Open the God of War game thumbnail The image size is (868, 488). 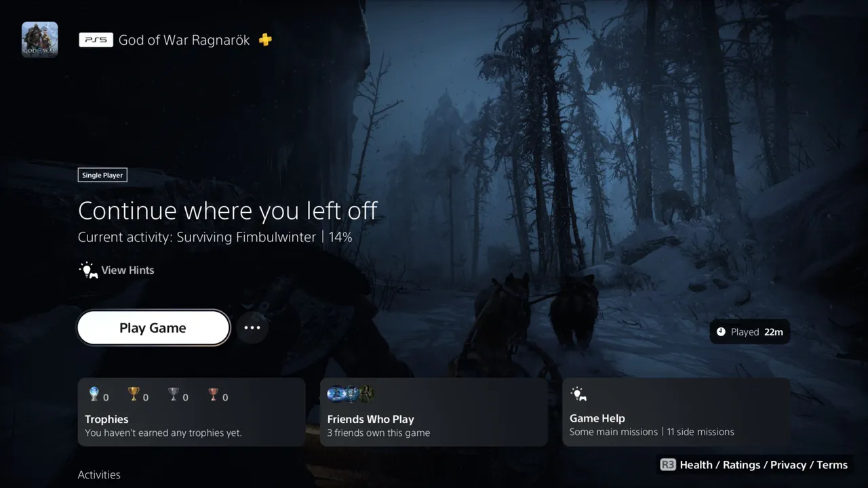40,39
